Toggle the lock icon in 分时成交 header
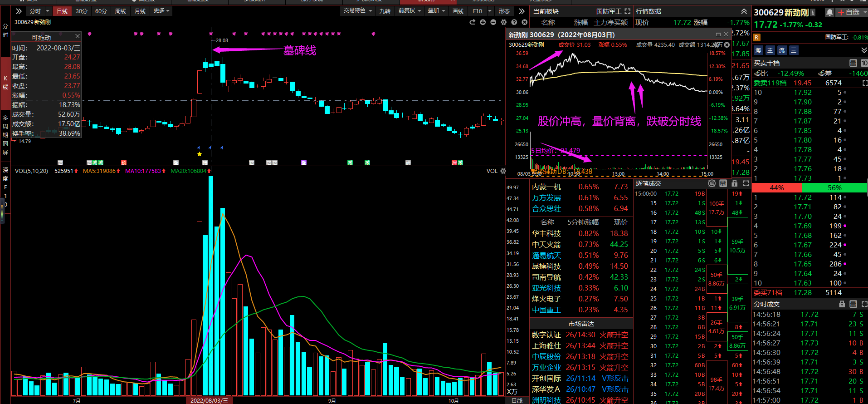Viewport: 868px width, 404px height. click(x=842, y=304)
